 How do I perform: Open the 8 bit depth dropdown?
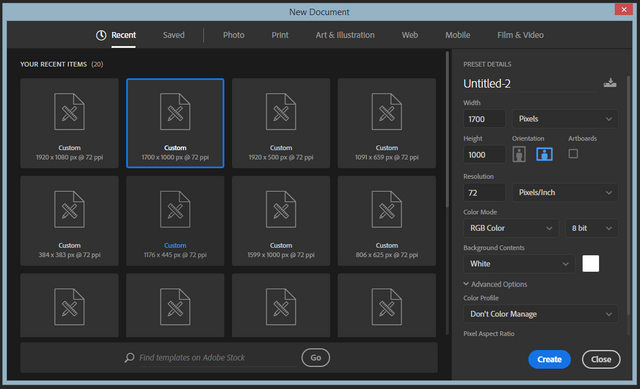coord(591,228)
